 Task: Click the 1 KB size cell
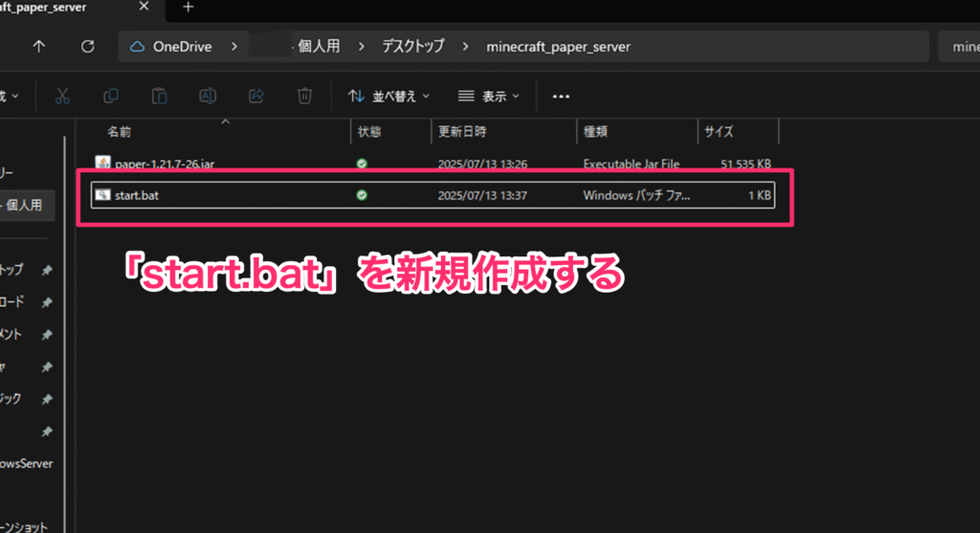point(759,195)
